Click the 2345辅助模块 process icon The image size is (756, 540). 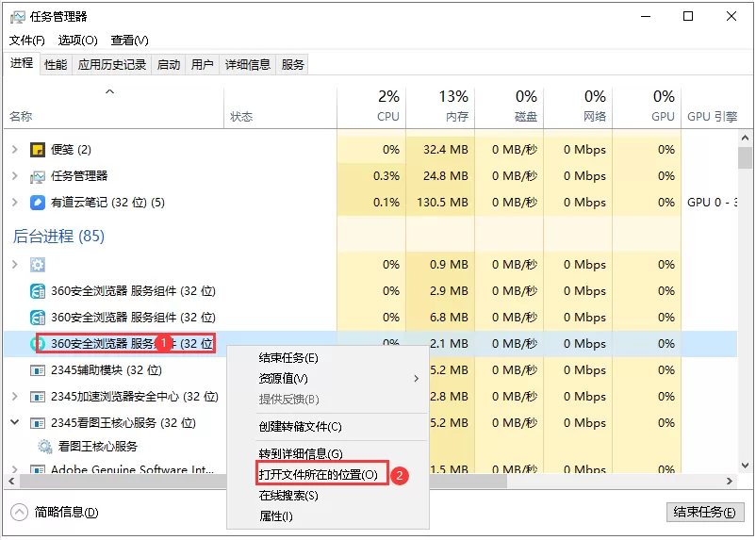click(x=38, y=370)
